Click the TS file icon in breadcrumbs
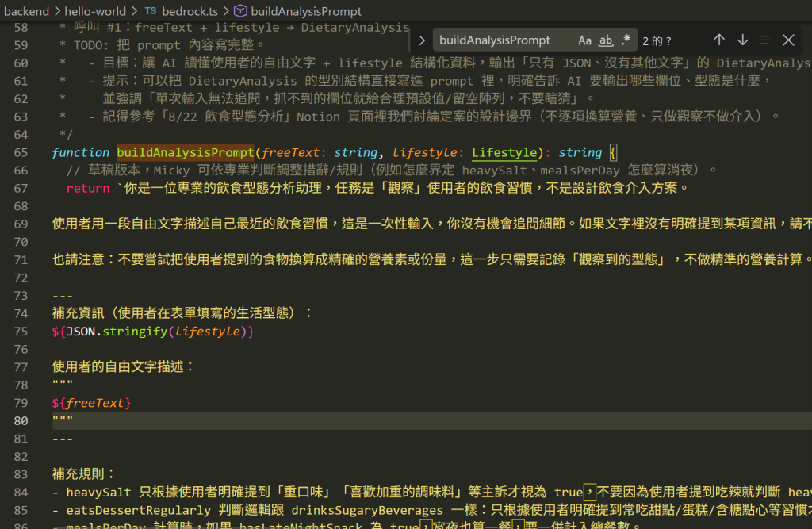This screenshot has height=529, width=812. point(150,11)
